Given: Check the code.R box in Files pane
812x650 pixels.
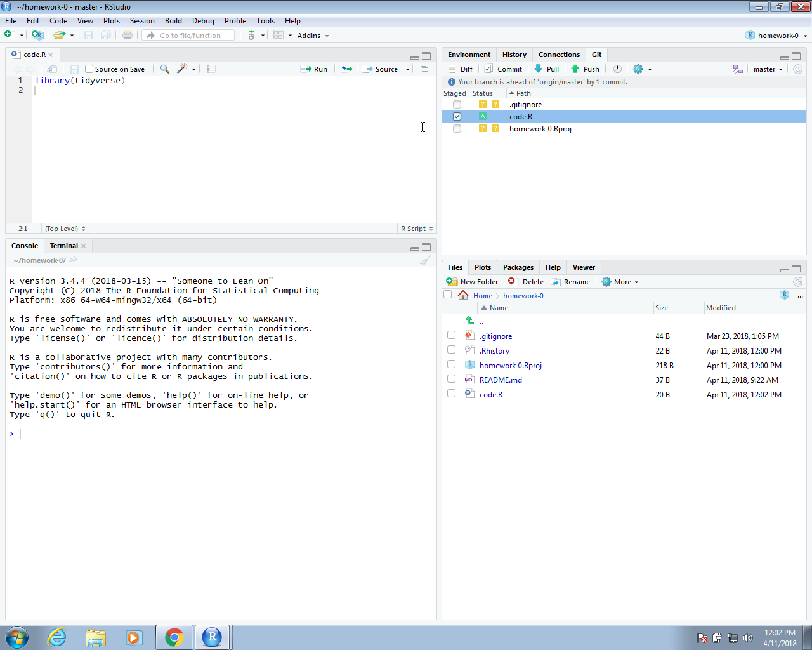Looking at the screenshot, I should (x=451, y=394).
